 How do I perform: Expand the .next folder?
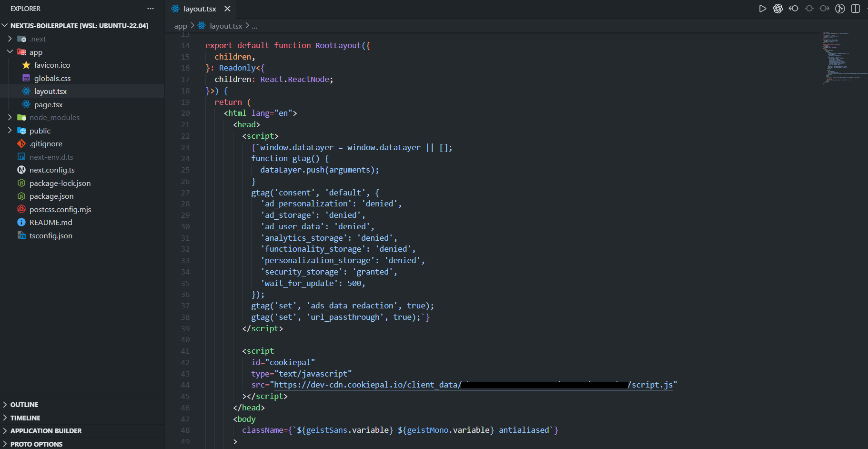[9, 39]
